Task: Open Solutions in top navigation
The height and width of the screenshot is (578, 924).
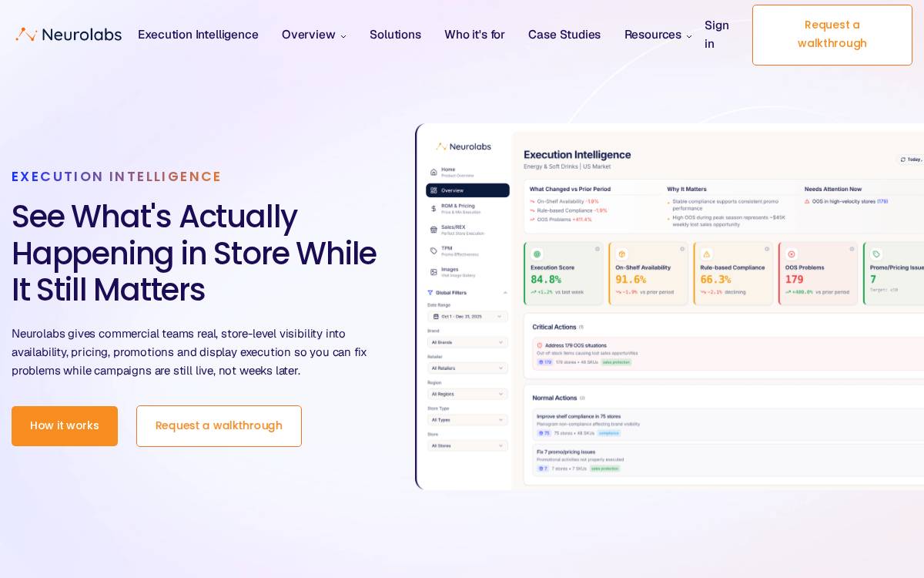Action: point(395,35)
